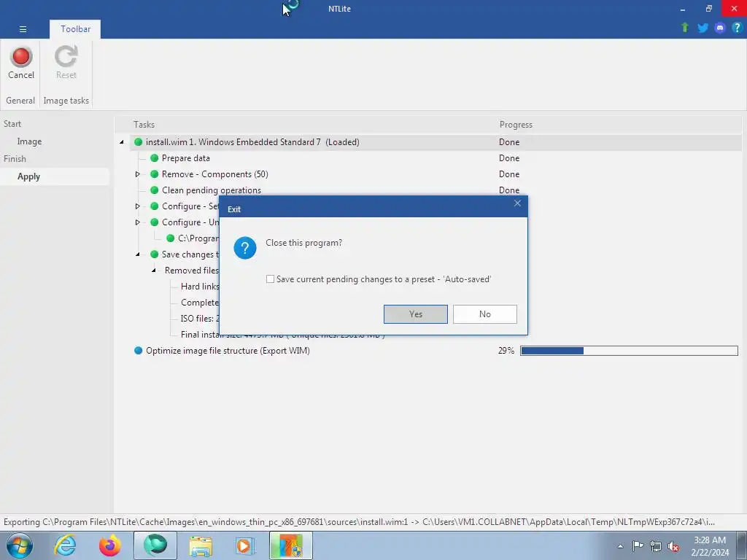Click the red Cancel toolbar icon
The height and width of the screenshot is (560, 747).
tap(21, 57)
